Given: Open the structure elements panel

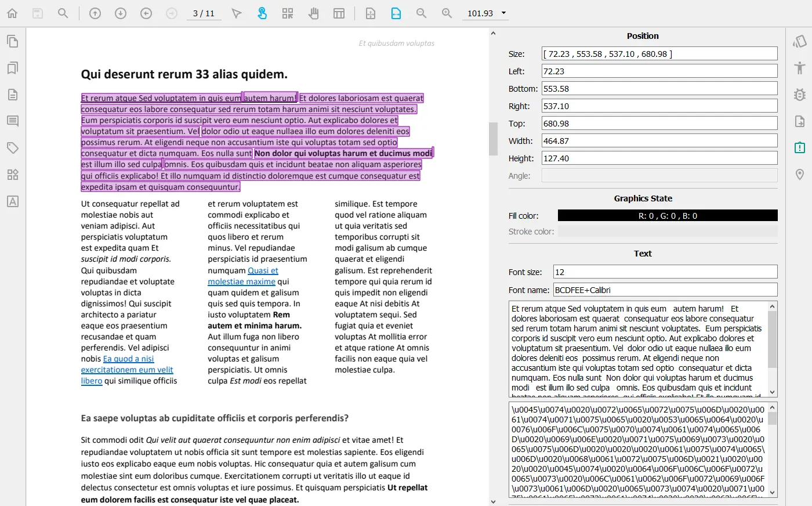Looking at the screenshot, I should pos(13,175).
